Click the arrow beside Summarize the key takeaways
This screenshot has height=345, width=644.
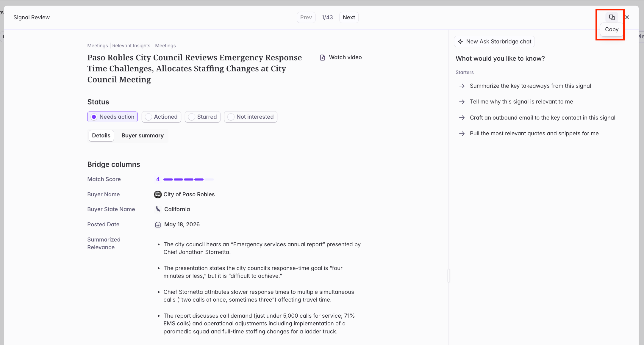click(x=462, y=86)
